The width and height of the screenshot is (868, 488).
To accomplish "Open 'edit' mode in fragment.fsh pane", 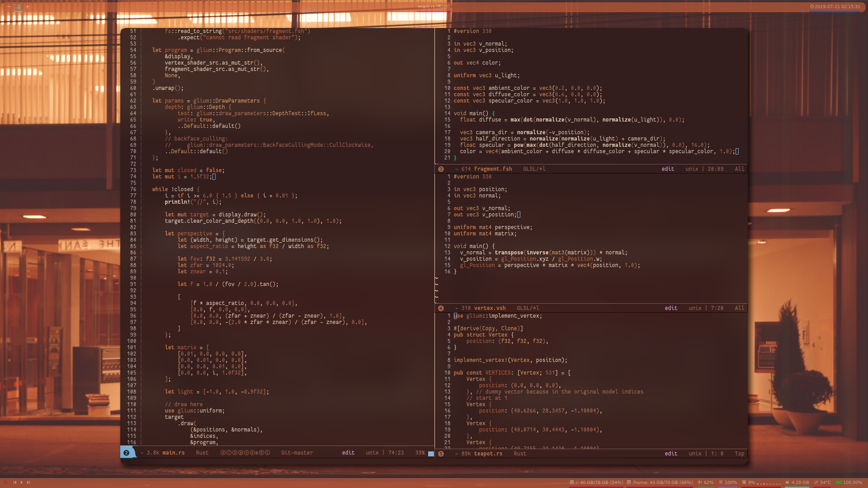I will (667, 169).
